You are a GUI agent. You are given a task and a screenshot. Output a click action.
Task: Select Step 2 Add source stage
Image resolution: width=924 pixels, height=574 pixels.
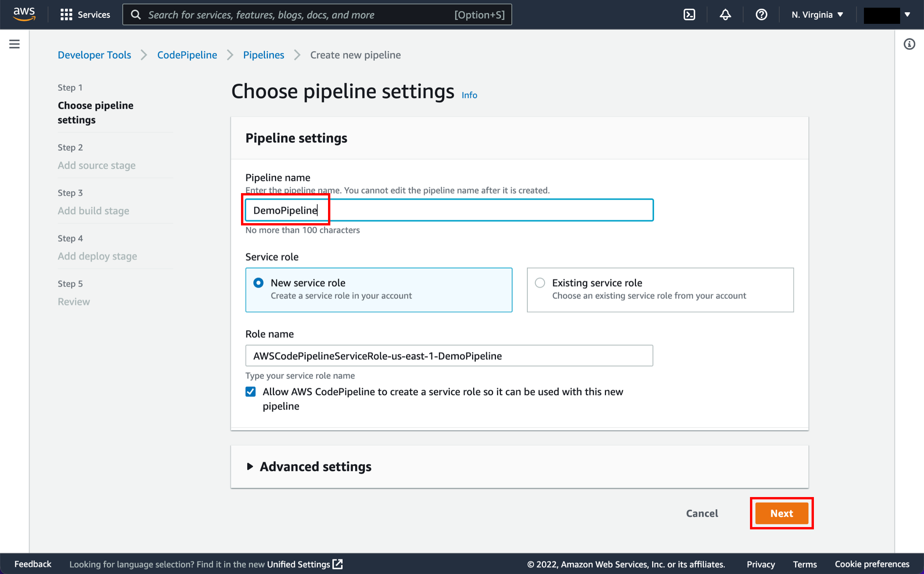click(97, 165)
